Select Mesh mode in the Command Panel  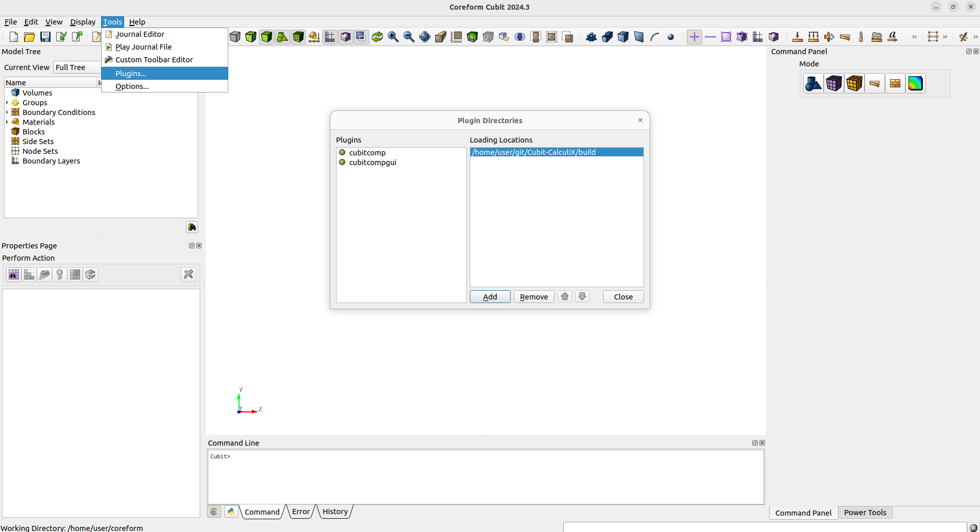pyautogui.click(x=833, y=83)
